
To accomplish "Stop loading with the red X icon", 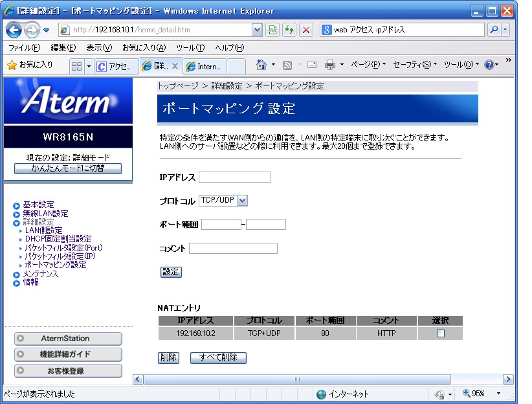I will (305, 30).
